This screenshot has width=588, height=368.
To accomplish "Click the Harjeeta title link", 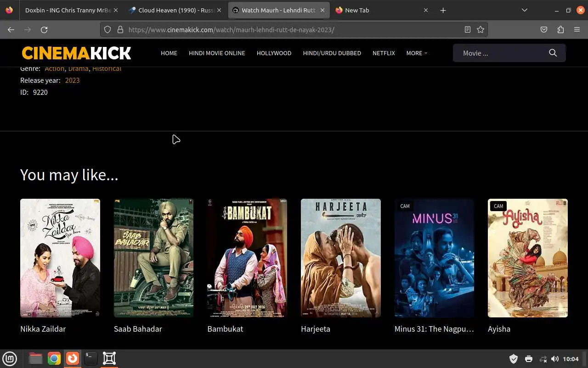I will tap(316, 329).
